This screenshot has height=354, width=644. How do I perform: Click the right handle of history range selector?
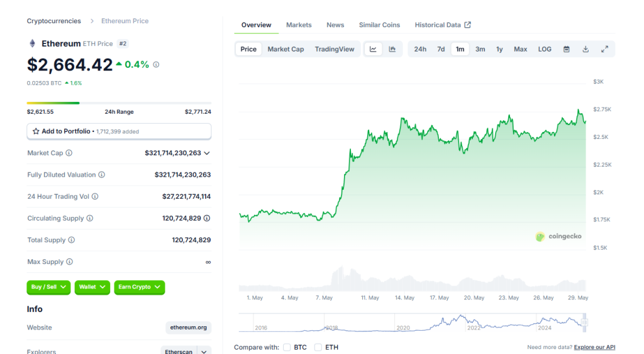point(584,323)
